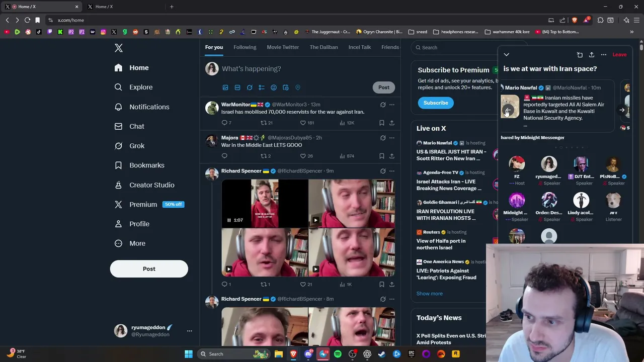
Task: Open Bookmarks in the sidebar
Action: [139, 165]
